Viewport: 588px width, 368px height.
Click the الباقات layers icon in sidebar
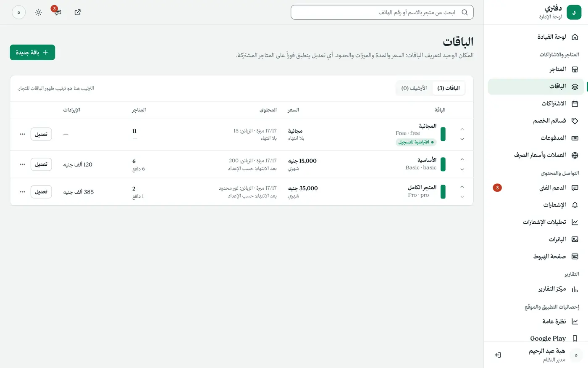575,87
